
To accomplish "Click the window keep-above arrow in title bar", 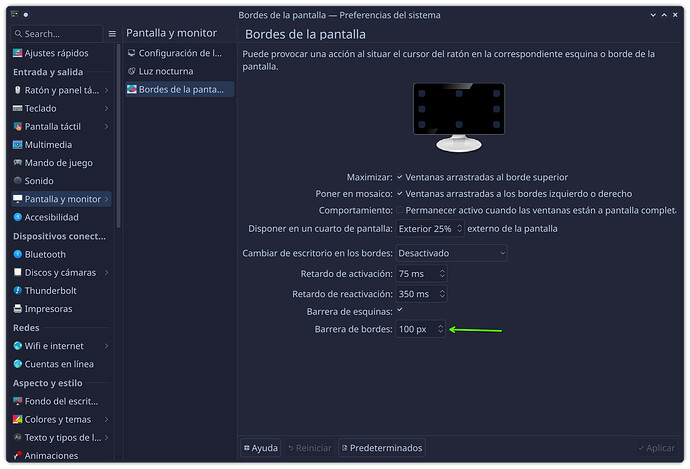I will pos(664,15).
